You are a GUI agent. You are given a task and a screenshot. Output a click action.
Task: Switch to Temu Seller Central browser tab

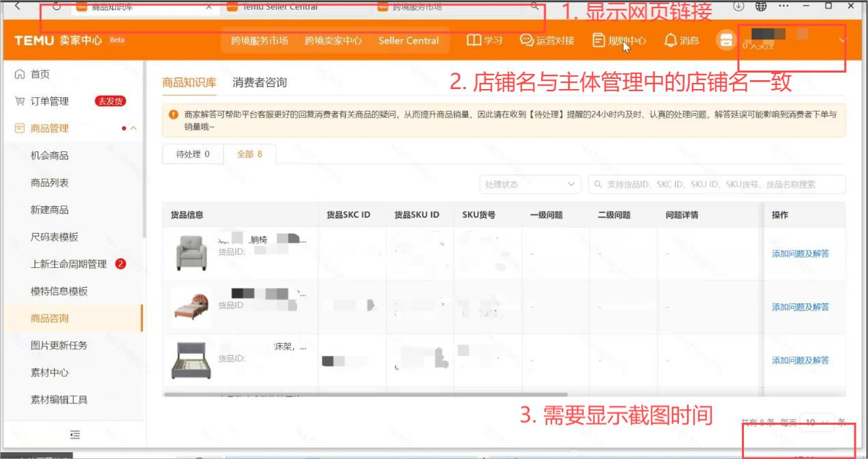tap(296, 7)
